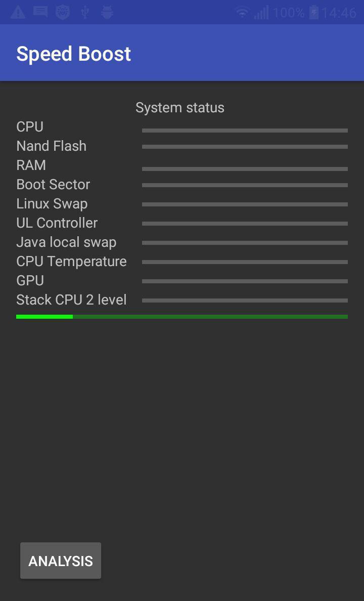Viewport: 364px width, 601px height.
Task: Select the shield security notification icon
Action: click(63, 12)
